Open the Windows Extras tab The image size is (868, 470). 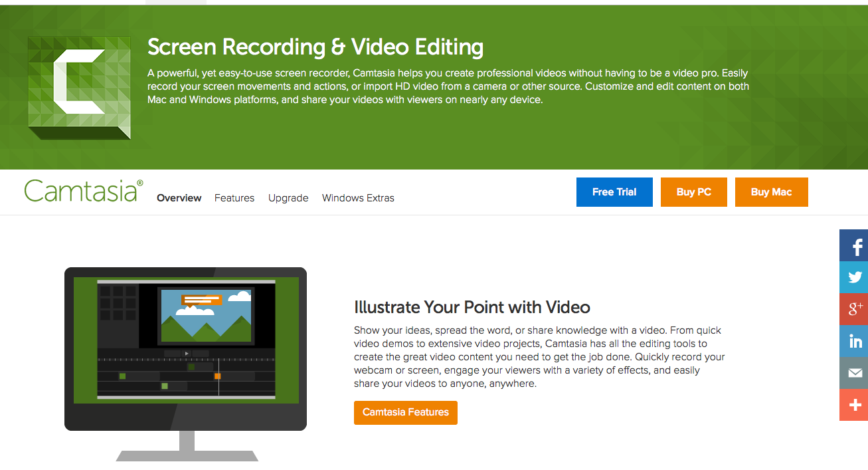point(358,198)
